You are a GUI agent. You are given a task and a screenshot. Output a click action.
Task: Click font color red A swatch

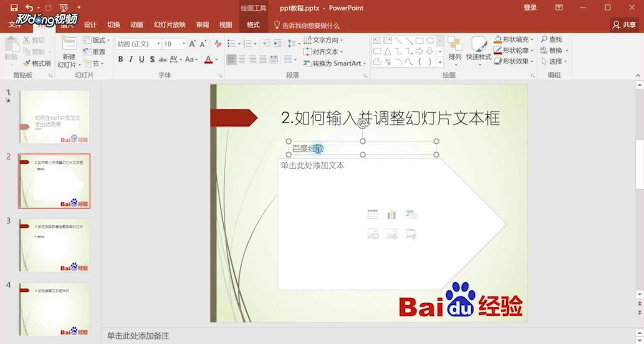pyautogui.click(x=208, y=59)
